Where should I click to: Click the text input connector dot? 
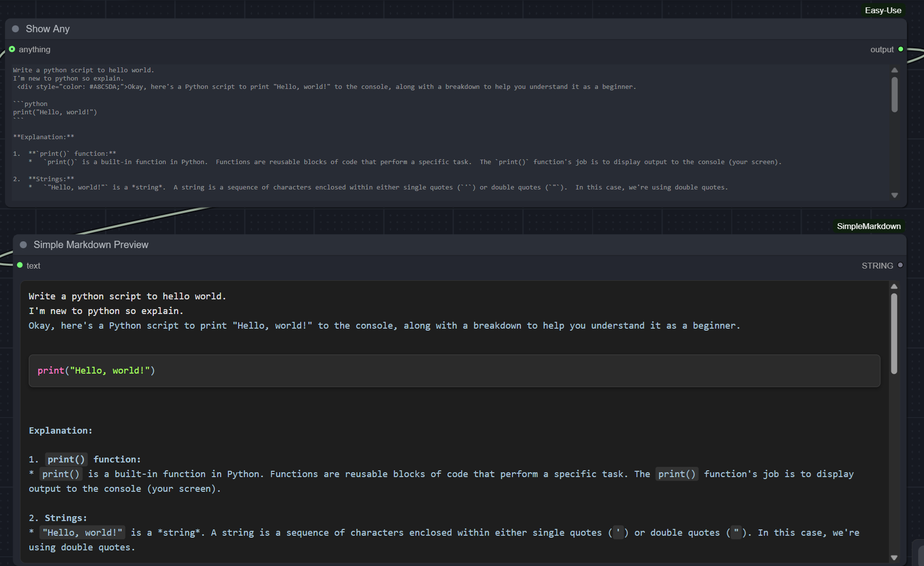[x=20, y=265]
